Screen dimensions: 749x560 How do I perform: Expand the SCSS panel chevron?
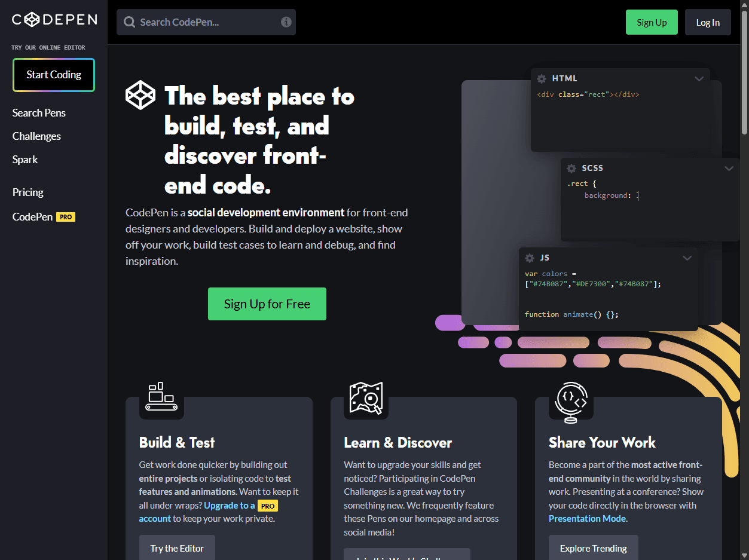[x=729, y=169]
